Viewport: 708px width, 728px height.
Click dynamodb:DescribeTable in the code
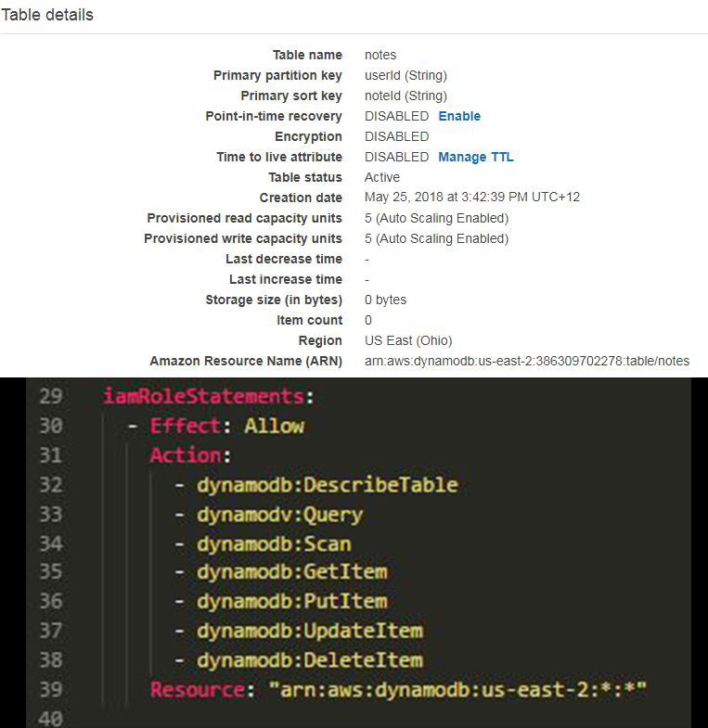click(327, 485)
